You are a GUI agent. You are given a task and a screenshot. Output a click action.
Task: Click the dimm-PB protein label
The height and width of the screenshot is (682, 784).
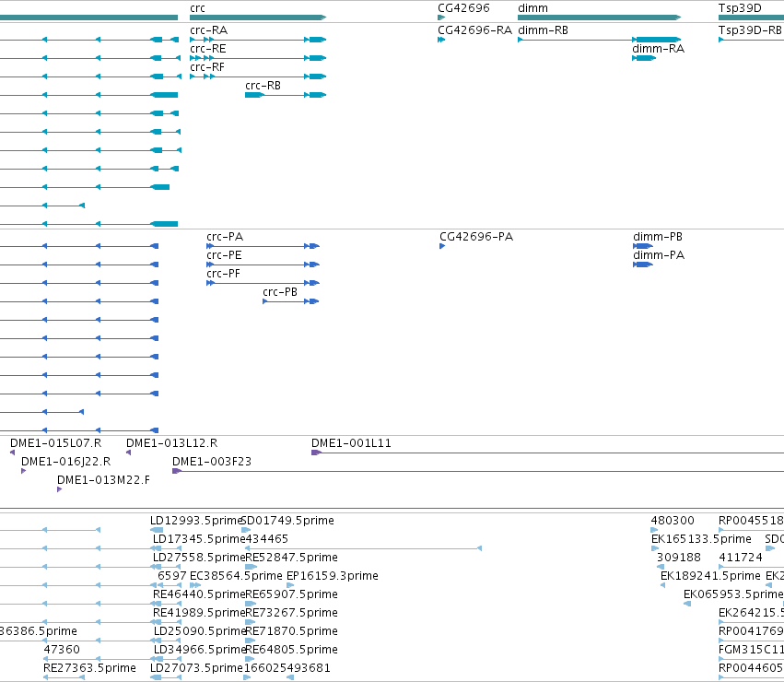658,237
